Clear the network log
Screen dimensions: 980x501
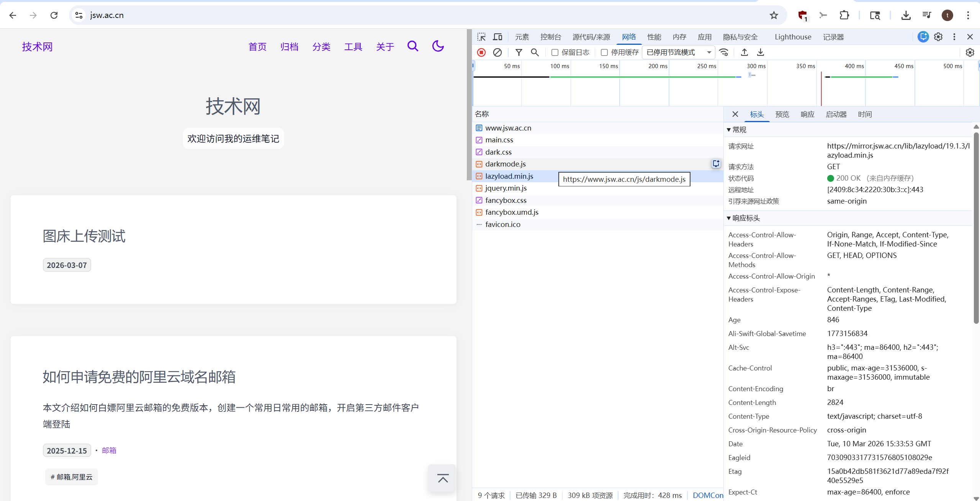(497, 52)
